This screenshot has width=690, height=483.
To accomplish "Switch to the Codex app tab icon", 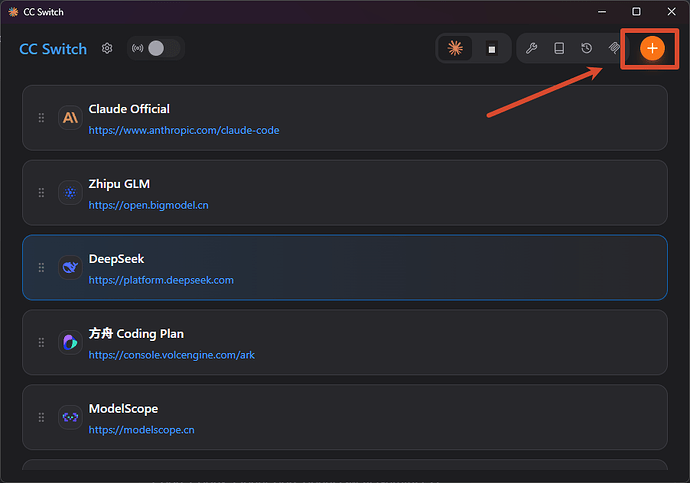I will tap(492, 48).
